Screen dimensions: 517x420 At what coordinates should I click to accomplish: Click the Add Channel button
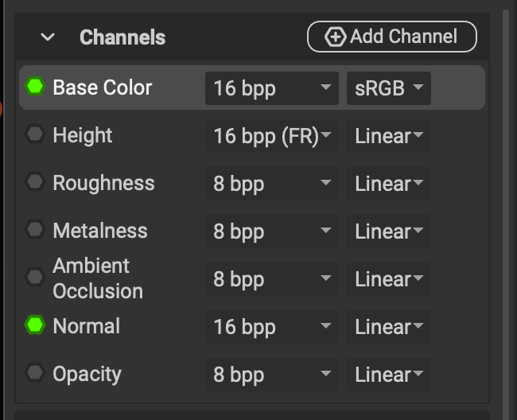click(x=391, y=37)
